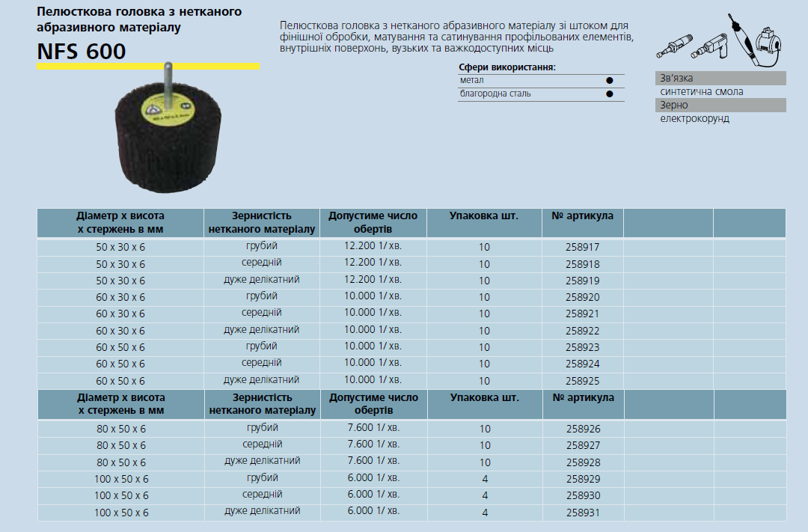808x532 pixels.
Task: Click article number 258931
Action: (x=584, y=513)
